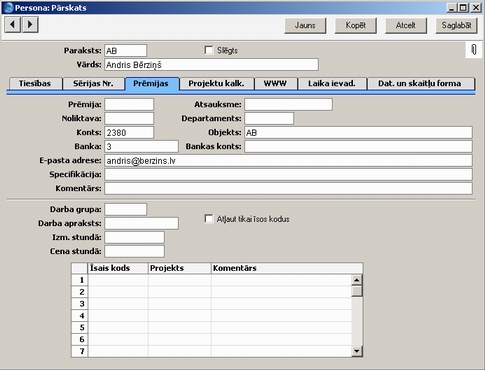
Task: Click the E-pasta adrese field
Action: tap(288, 160)
